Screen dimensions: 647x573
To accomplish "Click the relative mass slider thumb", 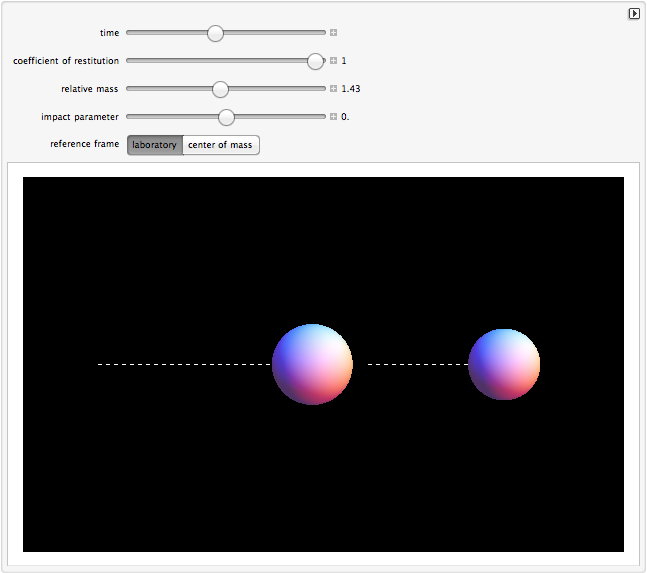I will pos(221,89).
